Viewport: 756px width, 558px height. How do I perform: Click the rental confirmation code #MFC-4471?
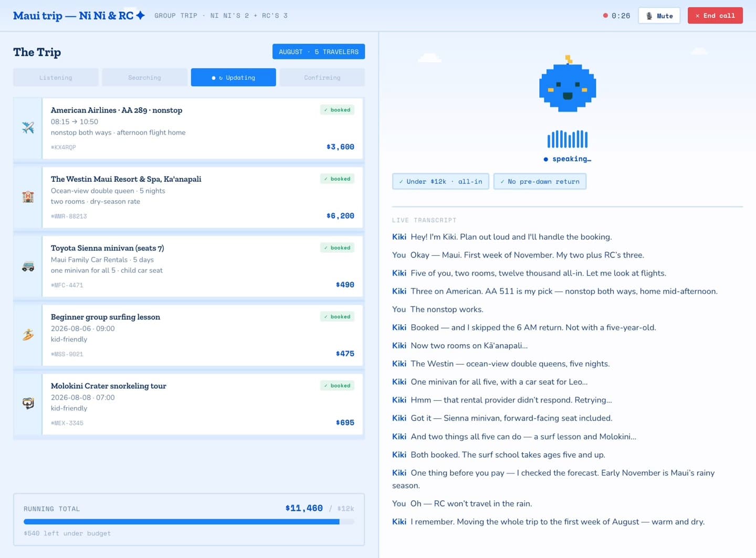pos(67,285)
